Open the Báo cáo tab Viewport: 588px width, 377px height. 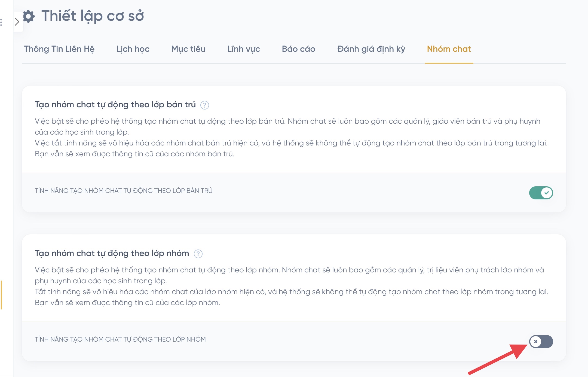(298, 49)
